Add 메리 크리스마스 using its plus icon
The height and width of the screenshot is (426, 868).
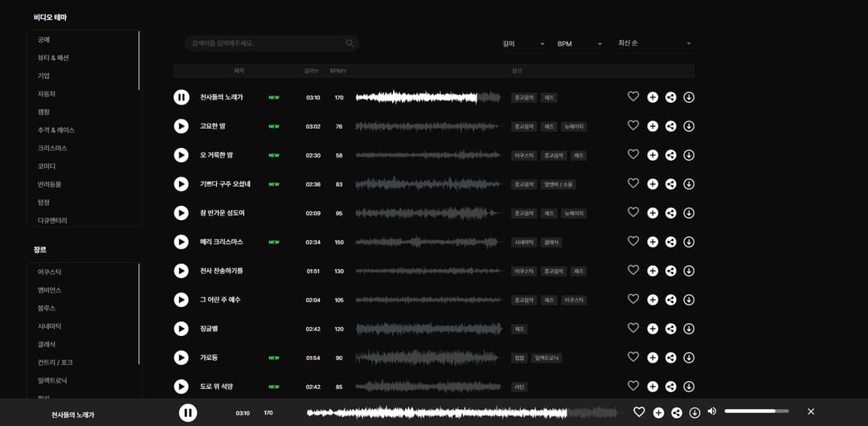coord(653,242)
